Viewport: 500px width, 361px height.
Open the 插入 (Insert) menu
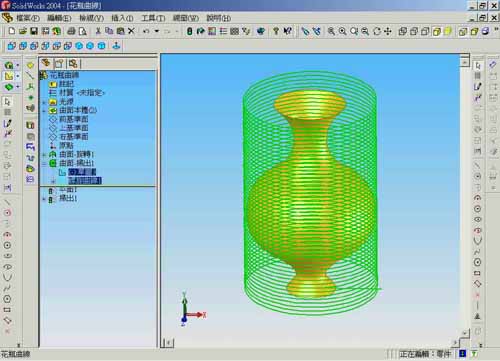pos(122,18)
